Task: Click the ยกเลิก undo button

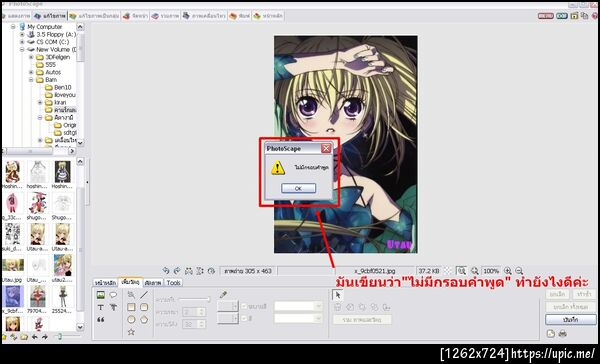Action: tap(557, 294)
